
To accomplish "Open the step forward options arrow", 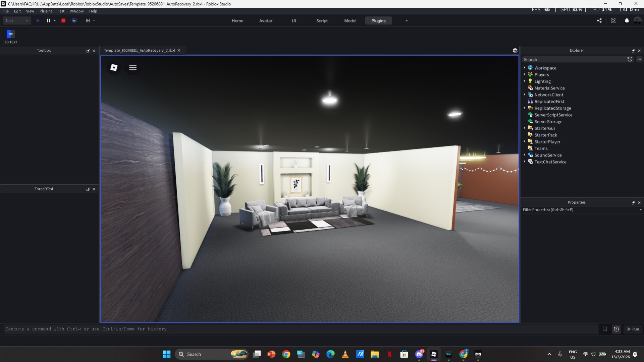I will [94, 20].
